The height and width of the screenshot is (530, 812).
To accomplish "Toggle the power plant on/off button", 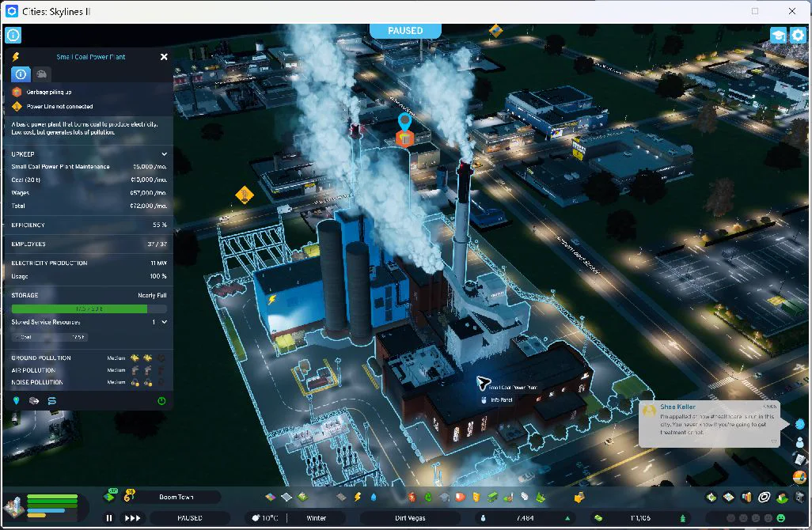I will point(161,401).
